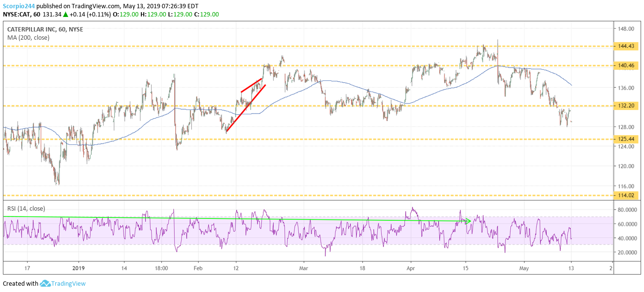
Task: Click the 60.0000 RSI scale value
Action: coord(628,224)
